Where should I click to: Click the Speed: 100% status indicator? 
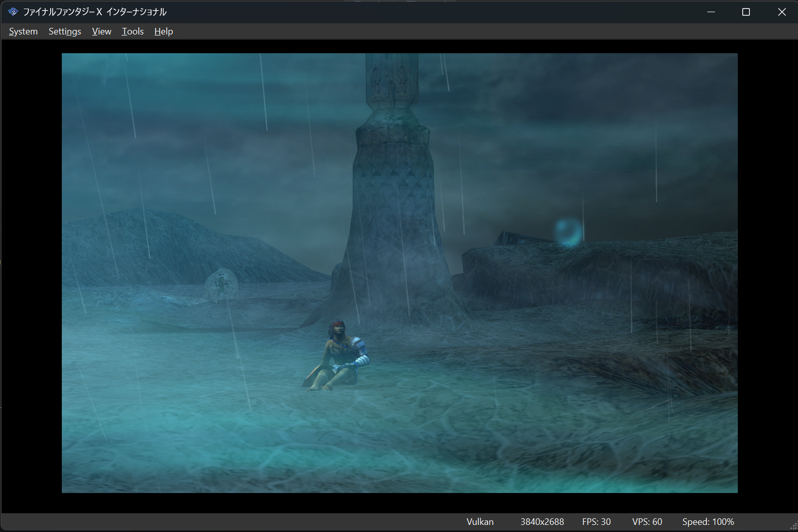pyautogui.click(x=708, y=522)
